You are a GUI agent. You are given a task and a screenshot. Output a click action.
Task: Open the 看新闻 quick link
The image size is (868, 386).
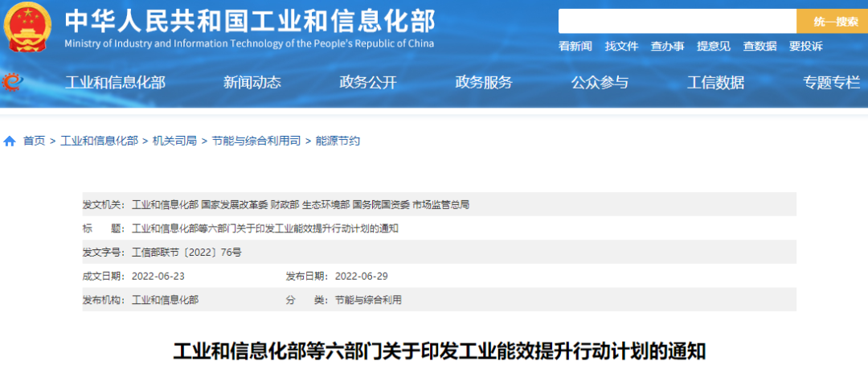click(x=575, y=47)
